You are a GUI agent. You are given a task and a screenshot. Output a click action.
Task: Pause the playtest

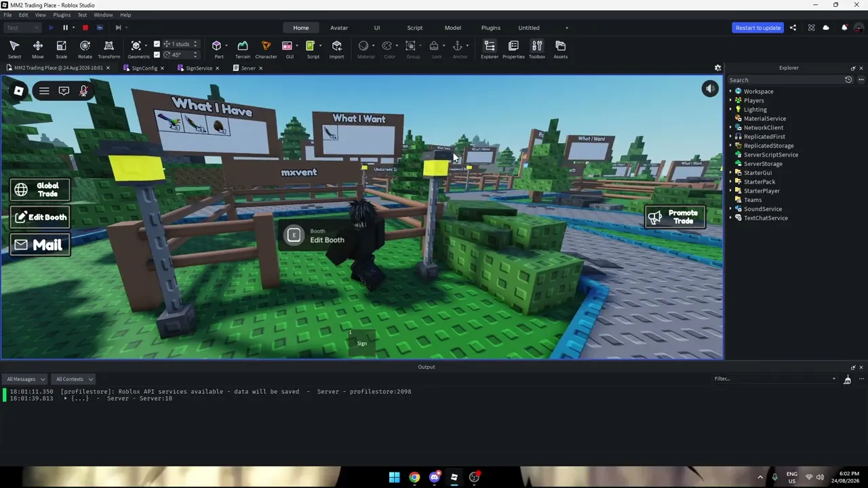[x=65, y=28]
